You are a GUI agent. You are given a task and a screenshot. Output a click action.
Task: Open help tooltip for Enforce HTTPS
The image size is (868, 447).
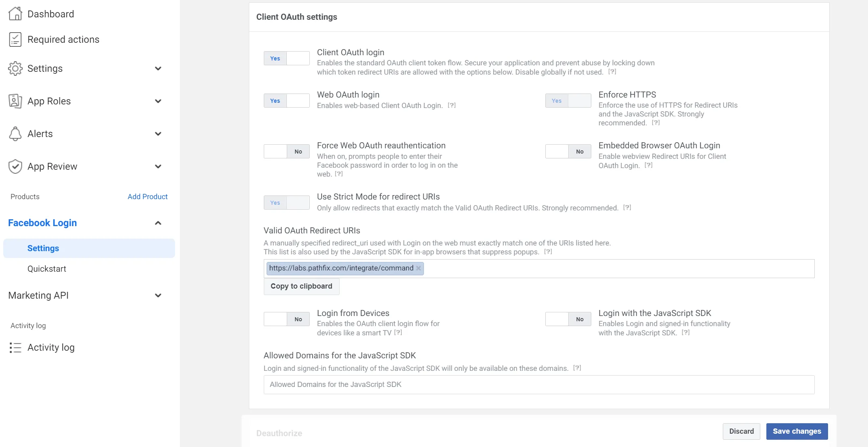(x=656, y=123)
